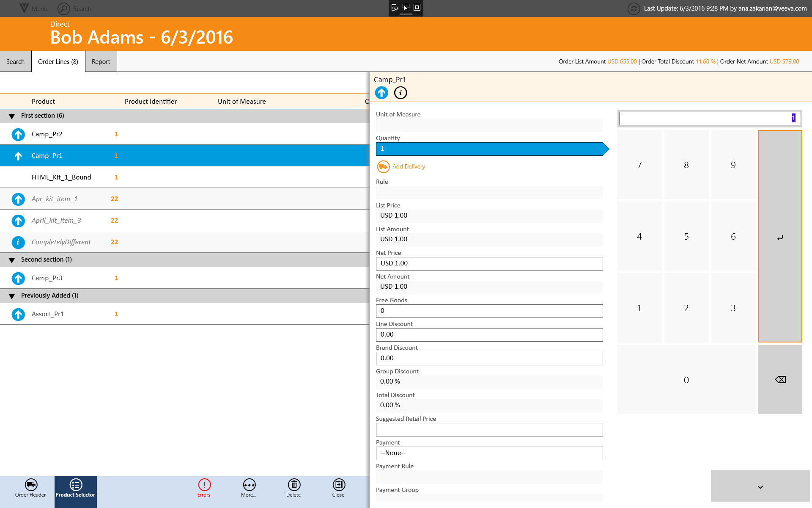812x508 pixels.
Task: Click the Close order icon
Action: 338,485
